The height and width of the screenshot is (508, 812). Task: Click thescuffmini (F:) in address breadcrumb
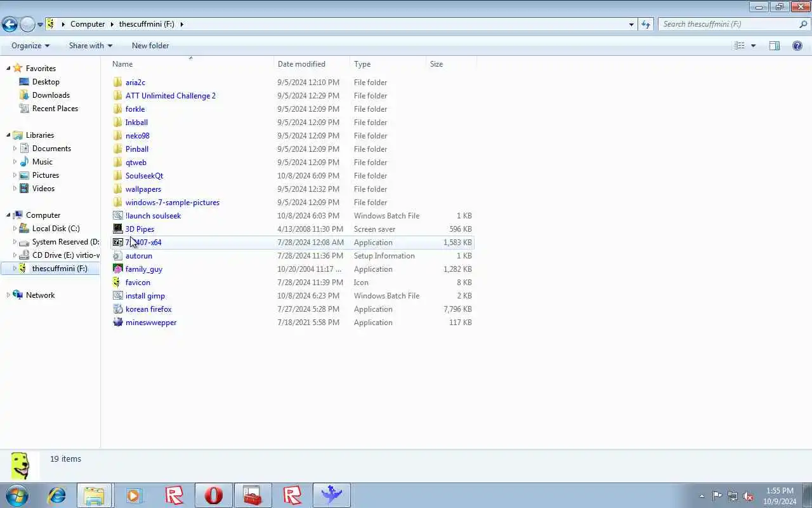click(x=147, y=24)
